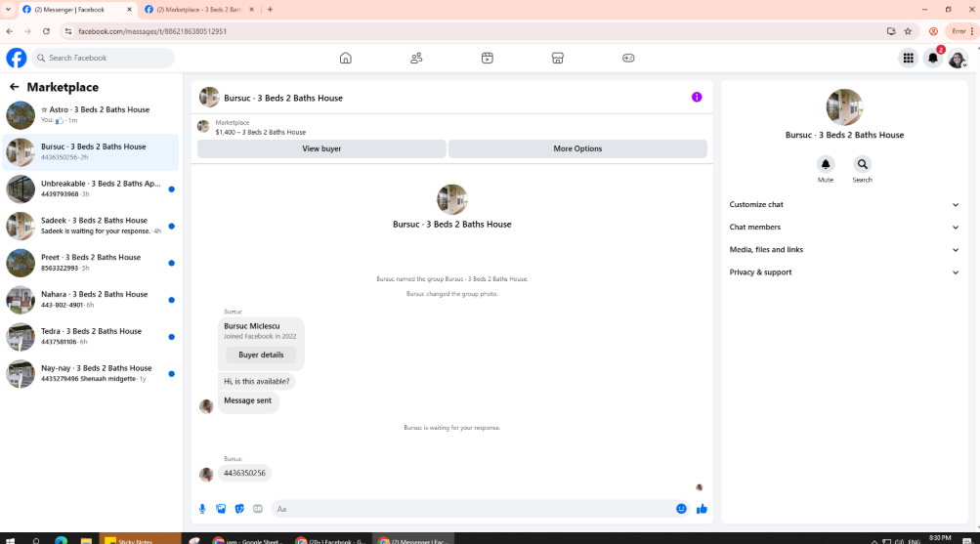The height and width of the screenshot is (544, 980).
Task: Expand Customize chat section
Action: click(844, 205)
